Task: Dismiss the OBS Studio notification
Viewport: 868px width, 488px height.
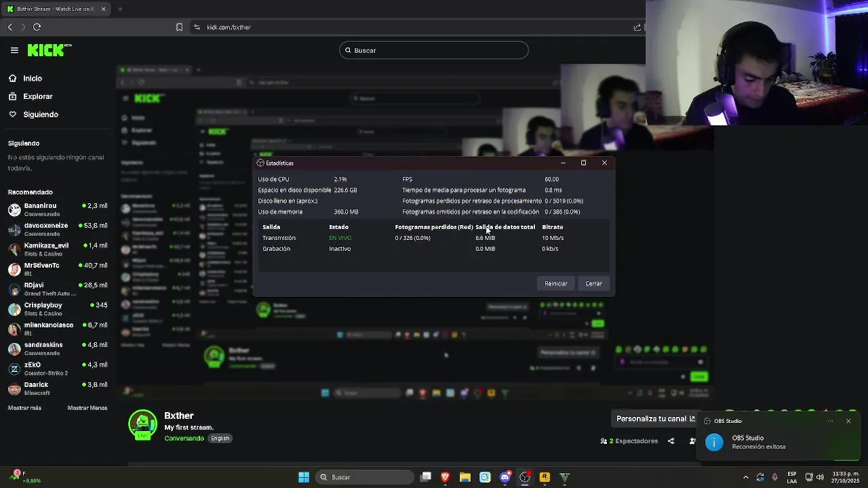Action: (848, 421)
